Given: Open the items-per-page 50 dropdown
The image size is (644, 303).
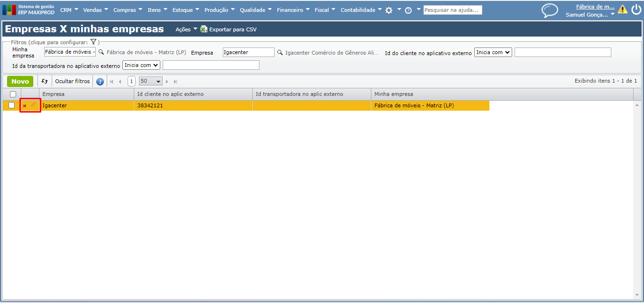Looking at the screenshot, I should coord(151,81).
